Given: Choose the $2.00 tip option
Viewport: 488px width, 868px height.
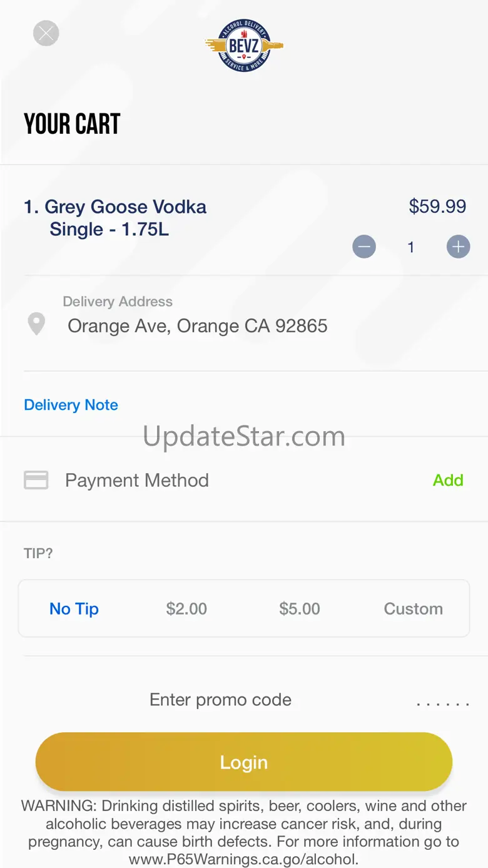Looking at the screenshot, I should [x=186, y=609].
